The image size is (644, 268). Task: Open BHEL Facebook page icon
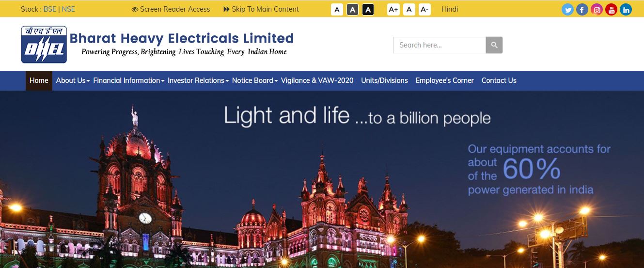click(582, 9)
